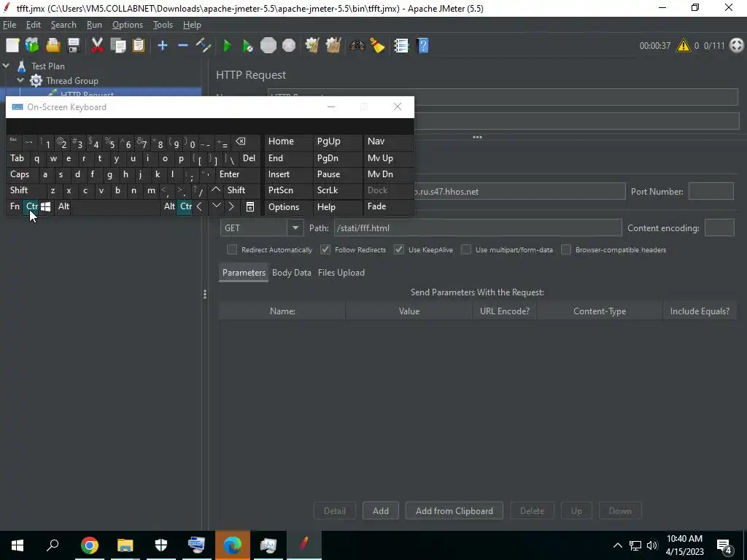Click Add from Clipboard button
The width and height of the screenshot is (747, 560).
454,510
